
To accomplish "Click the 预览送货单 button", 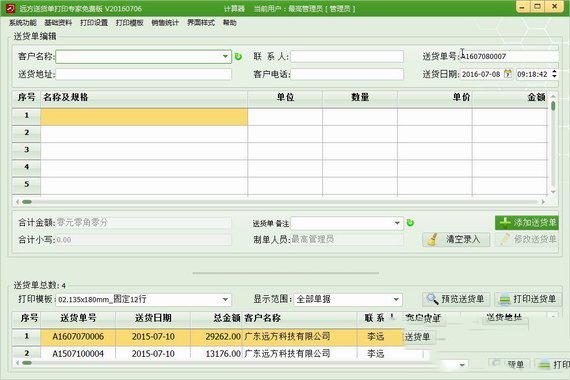I will (456, 299).
